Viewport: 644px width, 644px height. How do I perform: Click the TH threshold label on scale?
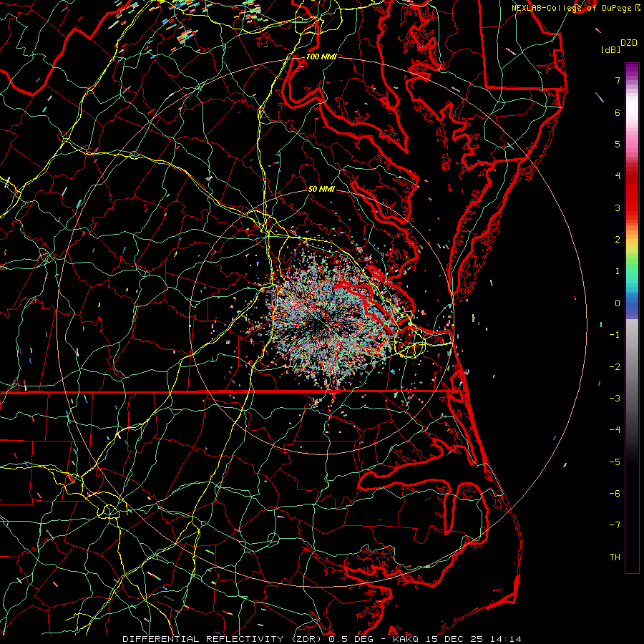tap(615, 557)
